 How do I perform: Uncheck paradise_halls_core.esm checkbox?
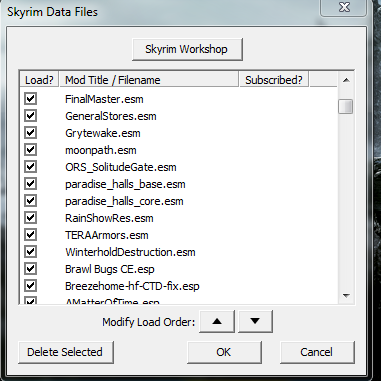click(x=30, y=201)
